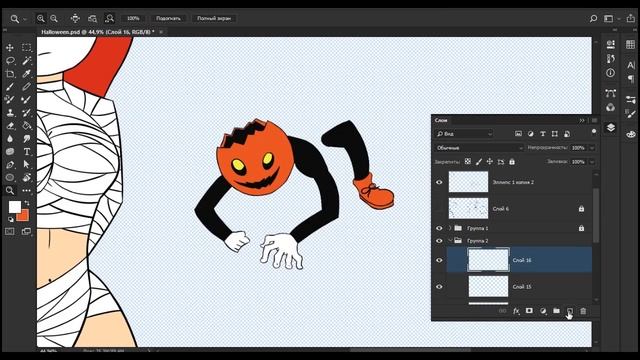
Task: Hide the Слой 15 layer
Action: click(439, 287)
